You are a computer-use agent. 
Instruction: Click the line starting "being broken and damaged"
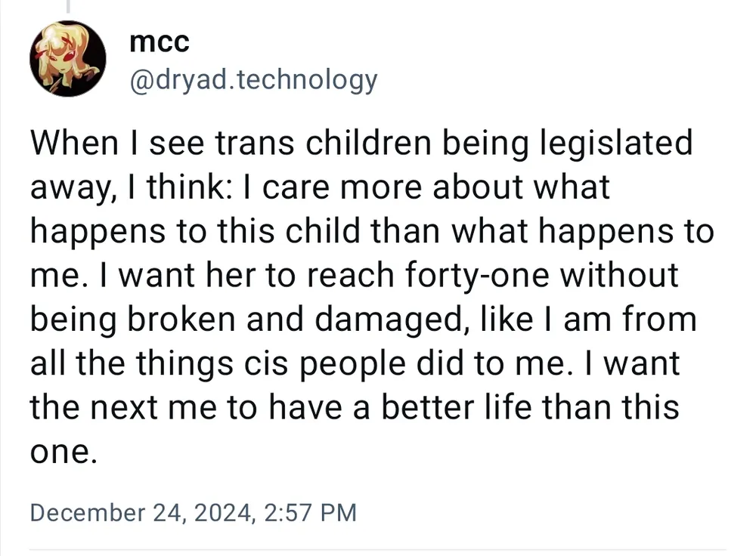pos(363,320)
